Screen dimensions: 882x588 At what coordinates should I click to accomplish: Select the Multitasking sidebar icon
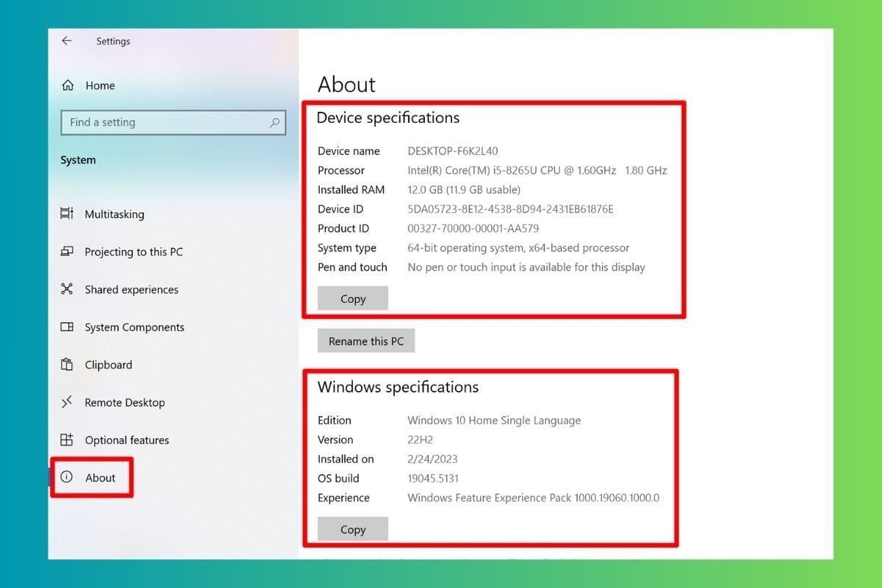click(67, 214)
